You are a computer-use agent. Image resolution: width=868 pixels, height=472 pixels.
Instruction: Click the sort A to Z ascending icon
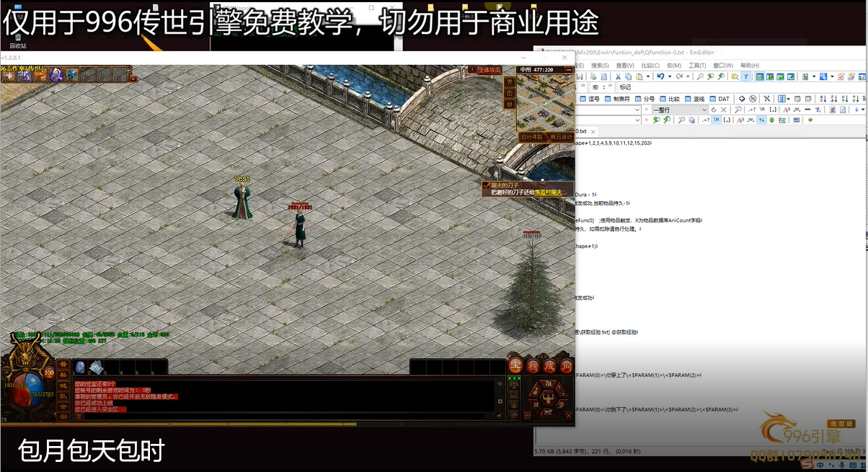pos(823,99)
